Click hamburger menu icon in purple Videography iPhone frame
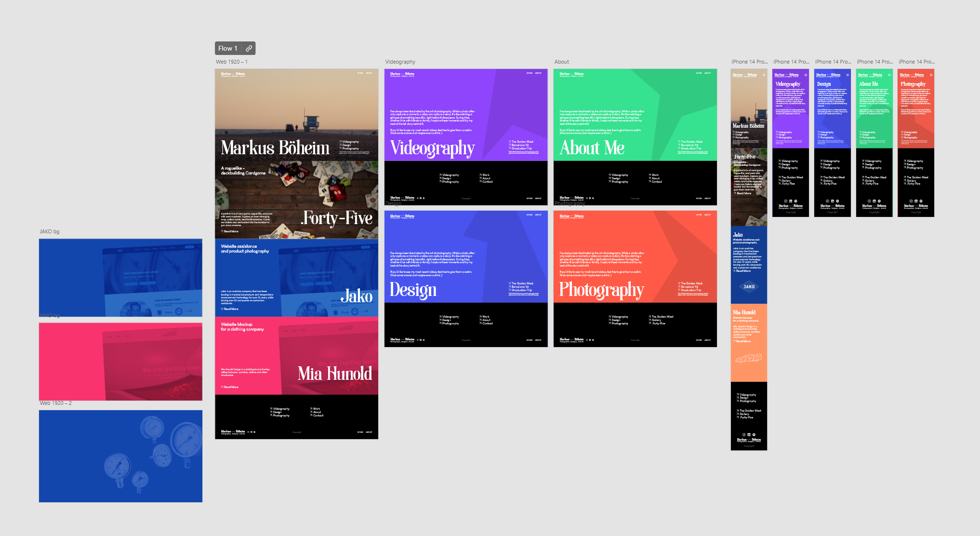This screenshot has width=980, height=536. click(806, 75)
